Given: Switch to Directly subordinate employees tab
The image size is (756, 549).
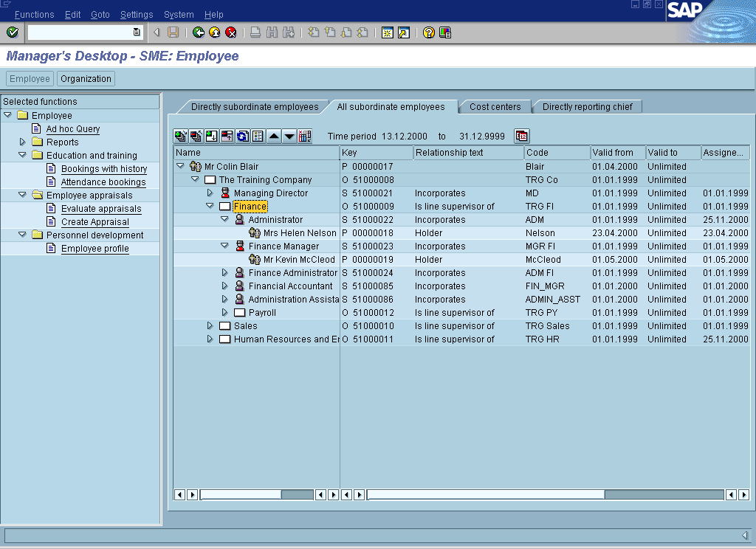Looking at the screenshot, I should pyautogui.click(x=255, y=107).
